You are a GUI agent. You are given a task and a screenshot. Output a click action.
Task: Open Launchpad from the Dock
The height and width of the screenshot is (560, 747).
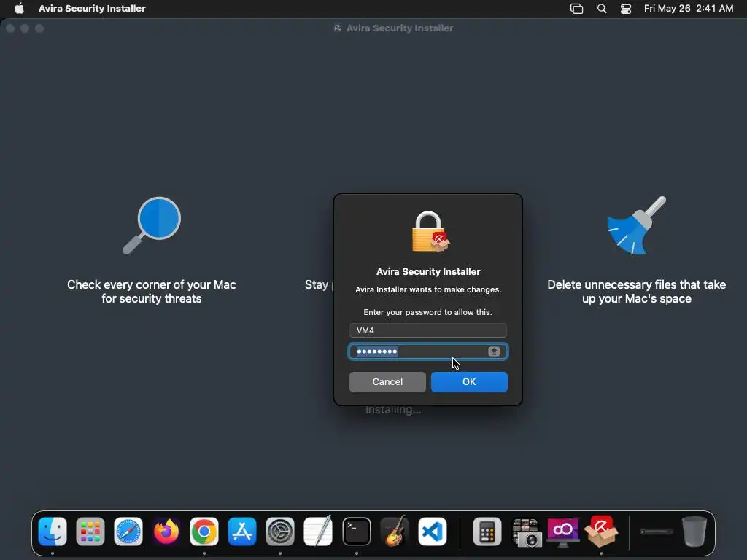pos(90,532)
